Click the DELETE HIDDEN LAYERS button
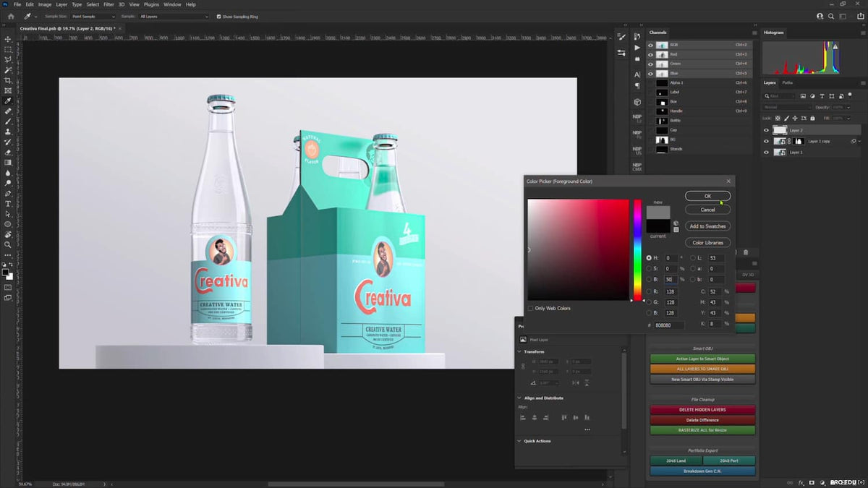 click(702, 409)
